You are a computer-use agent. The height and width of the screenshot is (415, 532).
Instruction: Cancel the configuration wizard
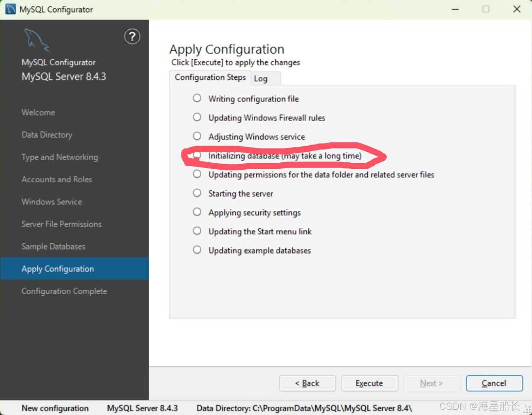point(494,383)
